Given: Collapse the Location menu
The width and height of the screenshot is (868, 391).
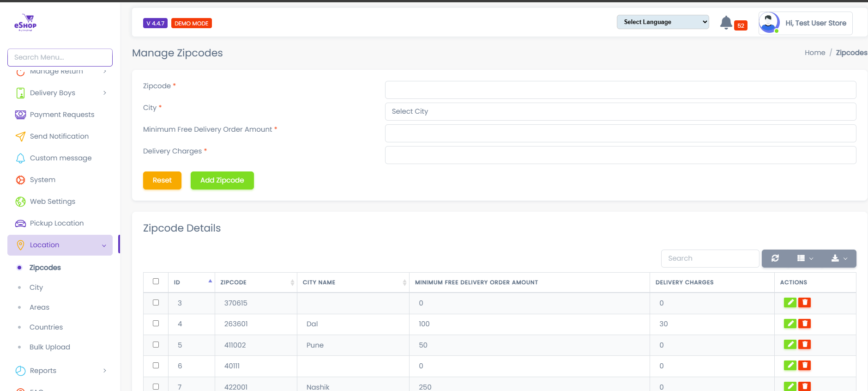Looking at the screenshot, I should click(x=60, y=245).
